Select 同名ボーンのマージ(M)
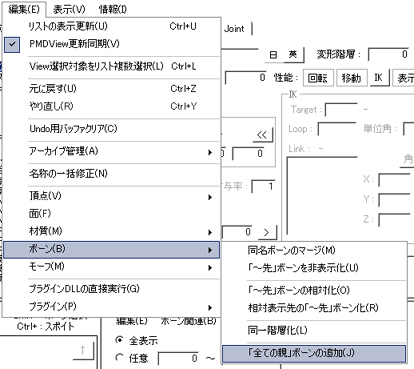The image size is (414, 369). coord(314,250)
